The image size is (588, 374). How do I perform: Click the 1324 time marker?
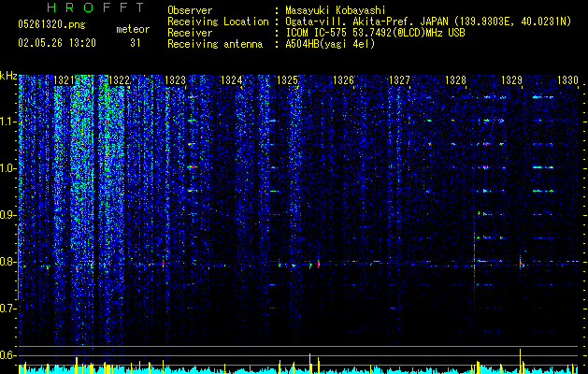tap(232, 79)
